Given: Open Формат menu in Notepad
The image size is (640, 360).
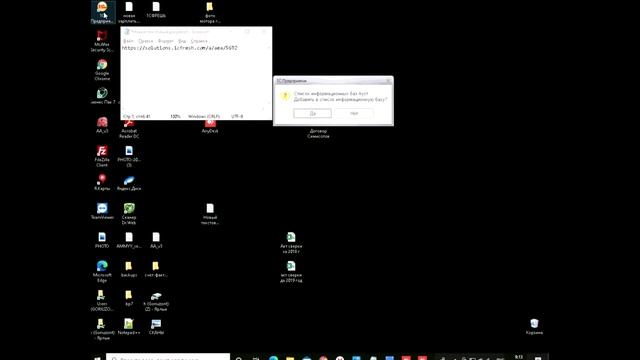Looking at the screenshot, I should pyautogui.click(x=166, y=41).
